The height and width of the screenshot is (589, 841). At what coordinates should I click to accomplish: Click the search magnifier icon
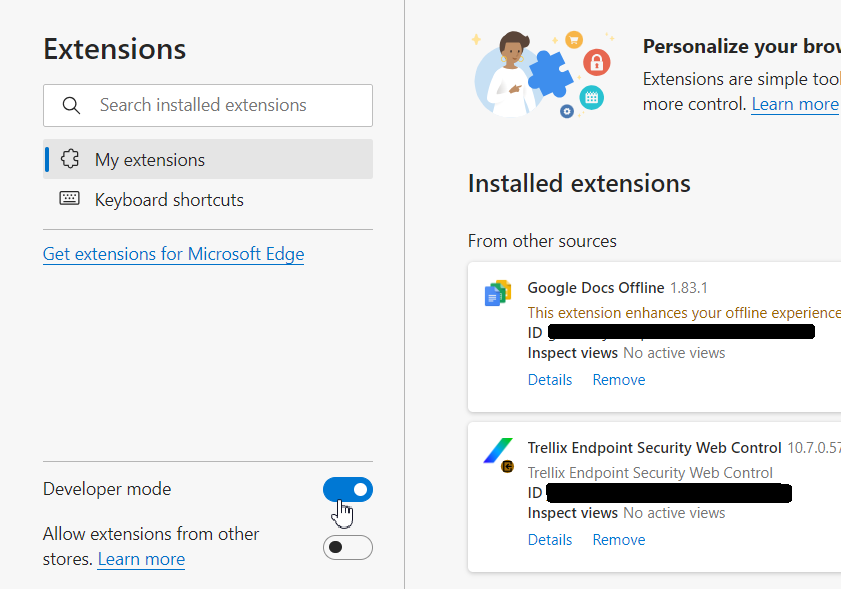coord(70,105)
